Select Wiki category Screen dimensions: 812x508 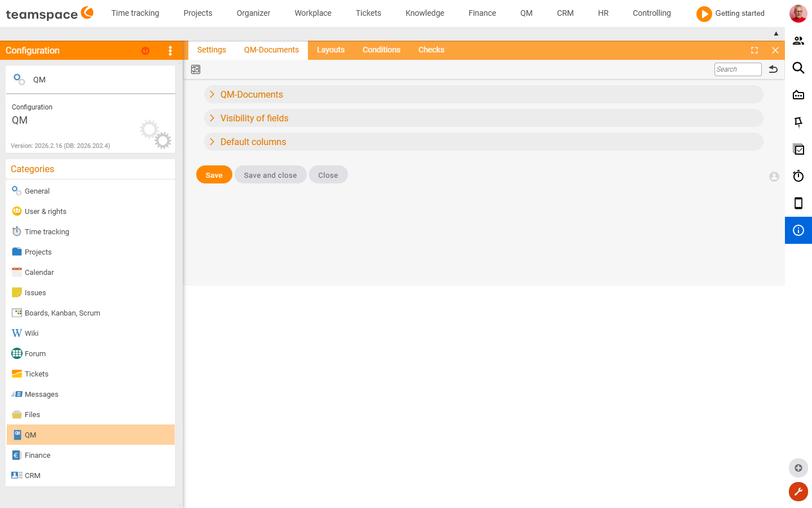coord(91,333)
